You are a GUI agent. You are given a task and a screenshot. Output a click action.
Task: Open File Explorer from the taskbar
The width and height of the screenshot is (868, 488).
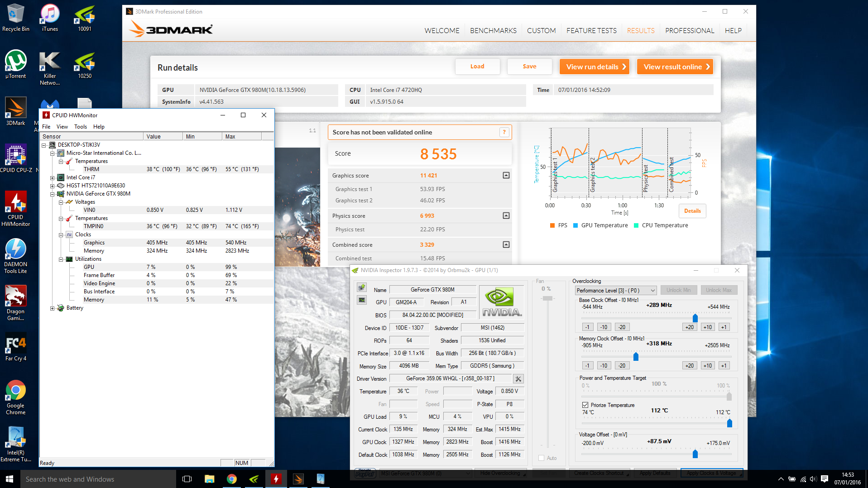209,479
